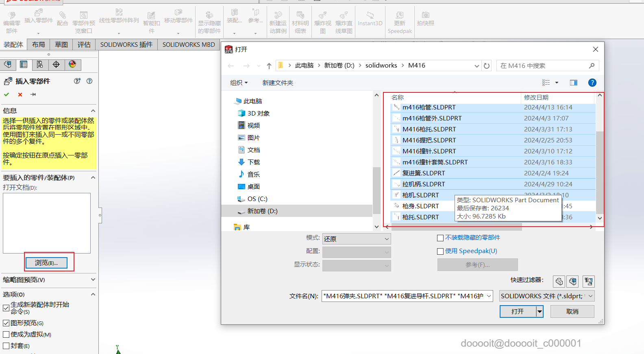This screenshot has height=354, width=644.
Task: Click the filter parts quick filter icon
Action: [x=559, y=281]
